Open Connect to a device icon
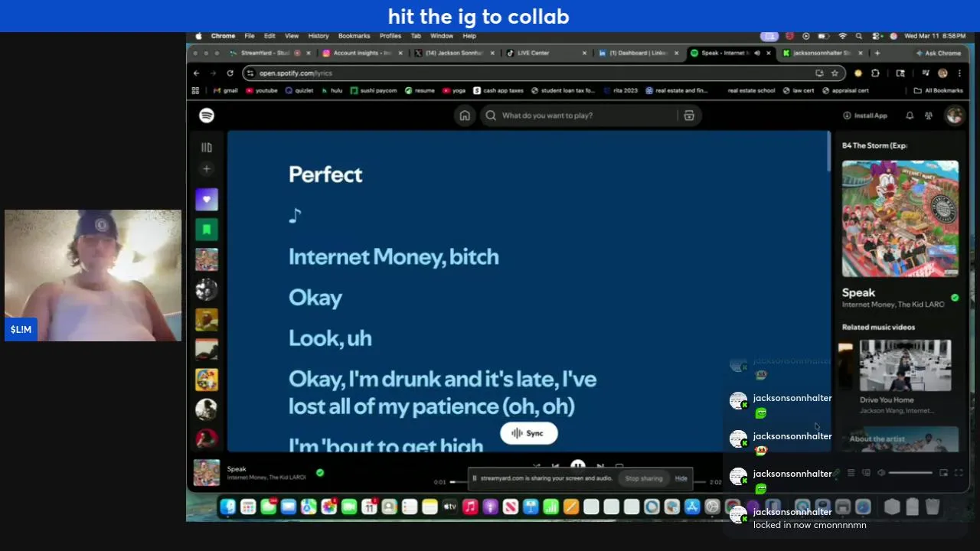 coord(866,473)
